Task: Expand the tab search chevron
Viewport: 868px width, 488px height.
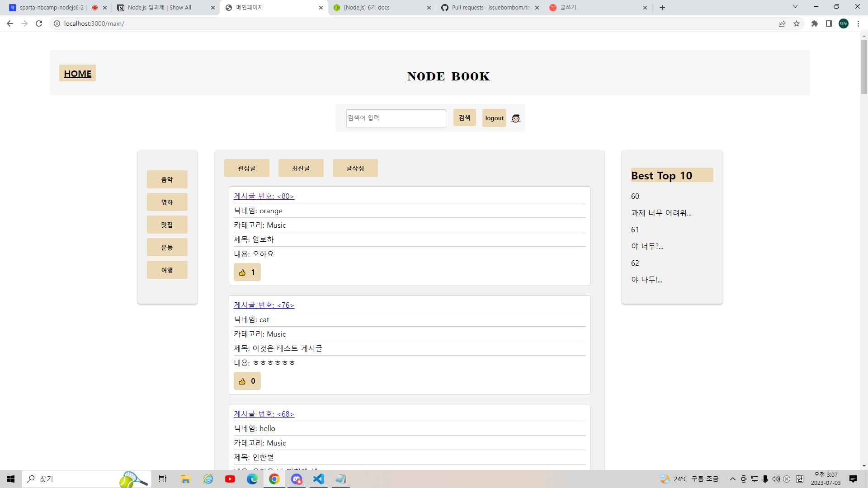Action: (795, 7)
